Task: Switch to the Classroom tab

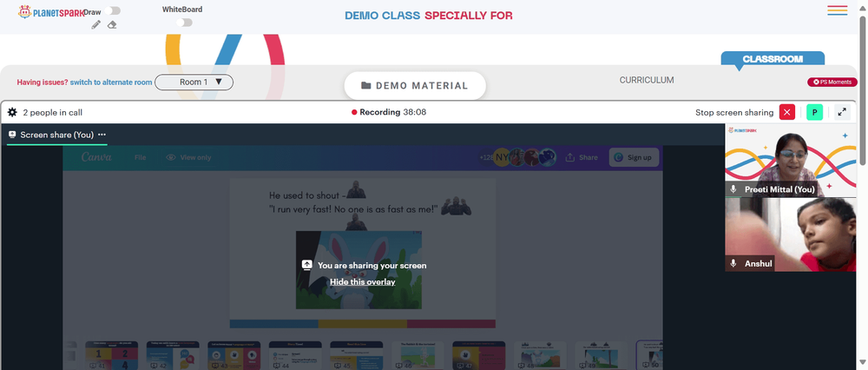Action: pyautogui.click(x=773, y=59)
